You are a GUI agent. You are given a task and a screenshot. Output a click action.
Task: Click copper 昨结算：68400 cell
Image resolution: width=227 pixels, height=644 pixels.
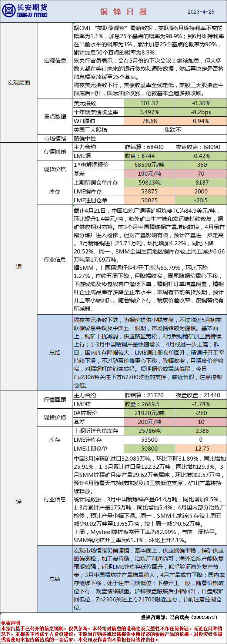click(x=149, y=147)
